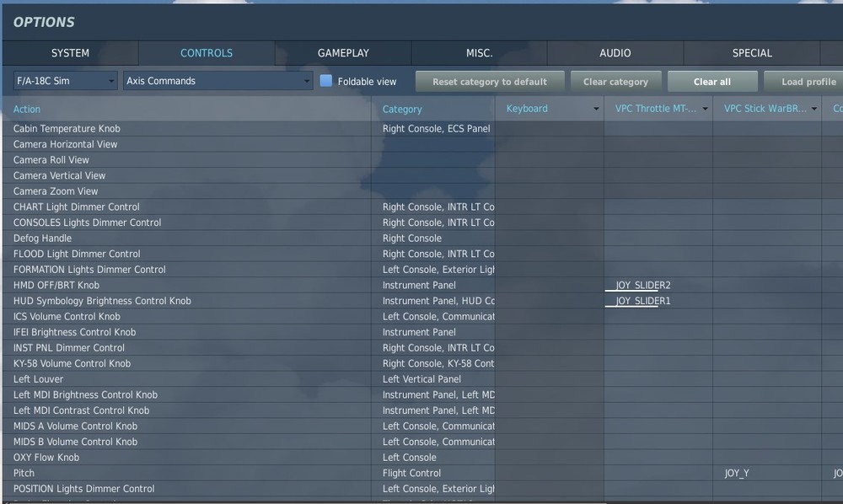Select CONSOLES Lights Dimmer Control row
The width and height of the screenshot is (843, 504).
click(186, 223)
